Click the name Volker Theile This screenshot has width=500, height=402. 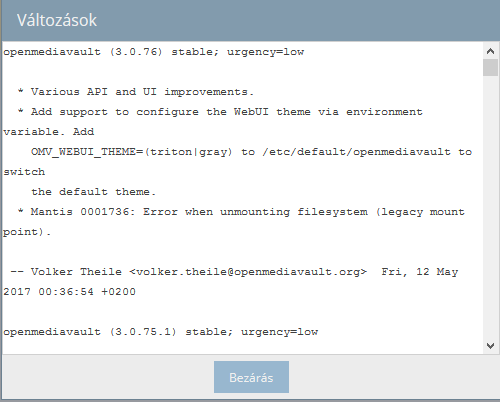coord(76,272)
